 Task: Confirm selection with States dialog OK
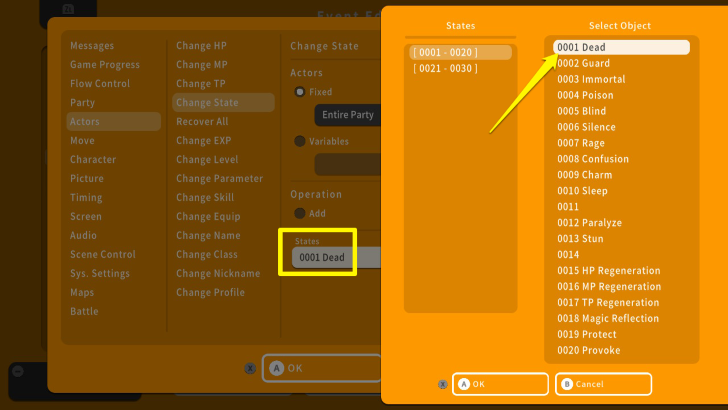click(x=500, y=384)
